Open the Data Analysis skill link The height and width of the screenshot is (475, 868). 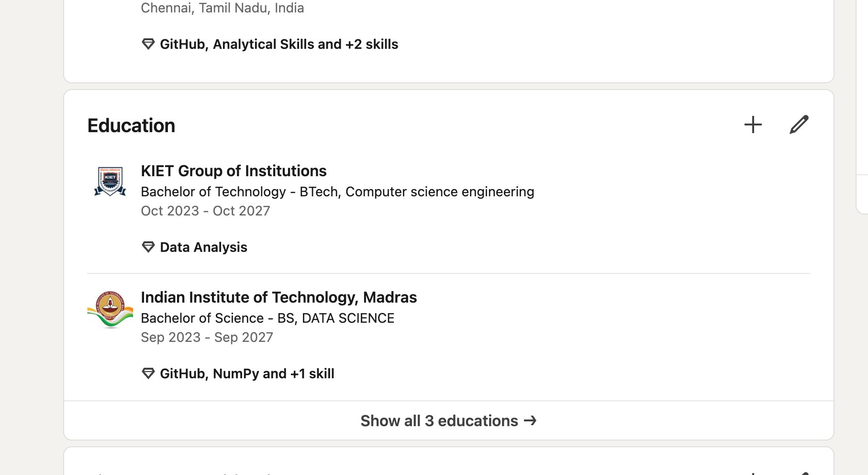[203, 247]
